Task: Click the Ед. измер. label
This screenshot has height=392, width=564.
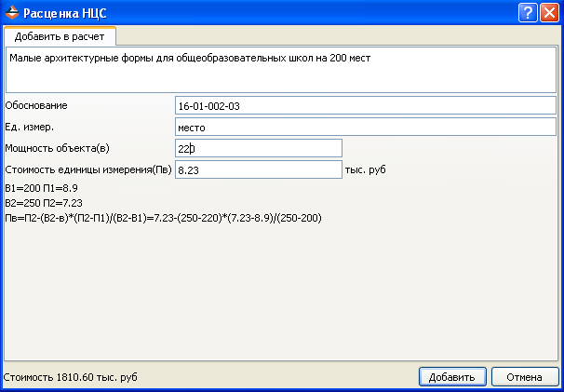Action: coord(31,127)
